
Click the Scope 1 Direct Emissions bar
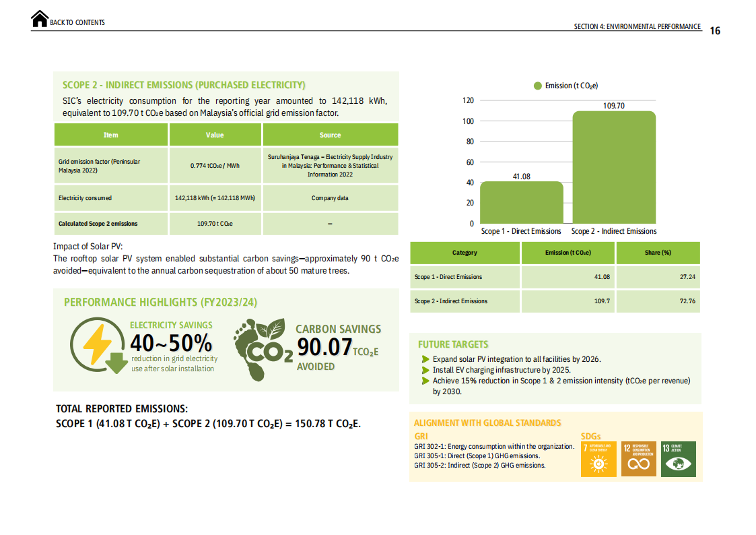coord(522,202)
